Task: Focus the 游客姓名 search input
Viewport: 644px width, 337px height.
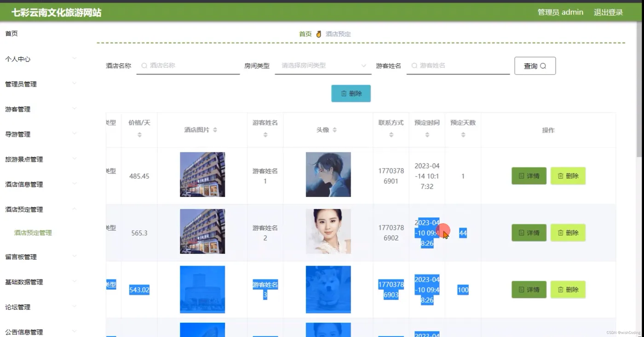Action: pos(458,66)
